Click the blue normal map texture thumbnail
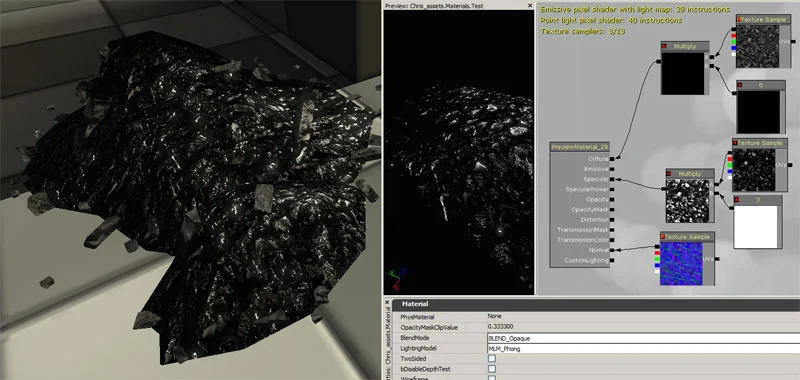This screenshot has width=800, height=380. (681, 263)
